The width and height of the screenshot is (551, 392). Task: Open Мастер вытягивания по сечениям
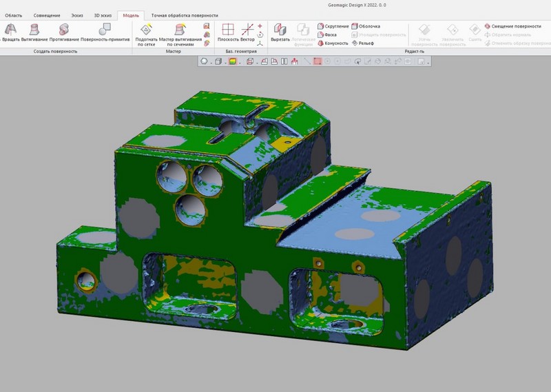click(180, 34)
